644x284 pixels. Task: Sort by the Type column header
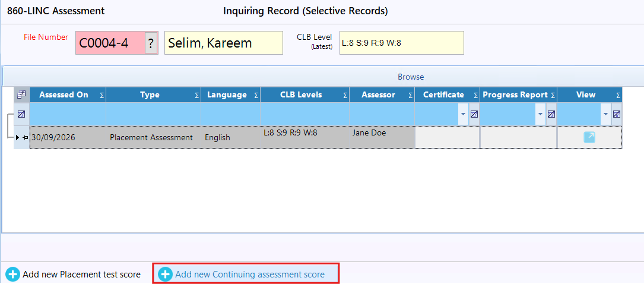point(150,95)
